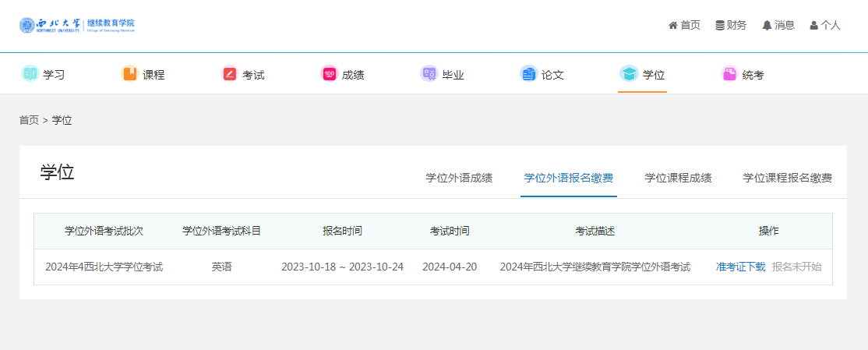Image resolution: width=868 pixels, height=350 pixels.
Task: Switch to 学位课程成绩 tab
Action: (x=678, y=178)
